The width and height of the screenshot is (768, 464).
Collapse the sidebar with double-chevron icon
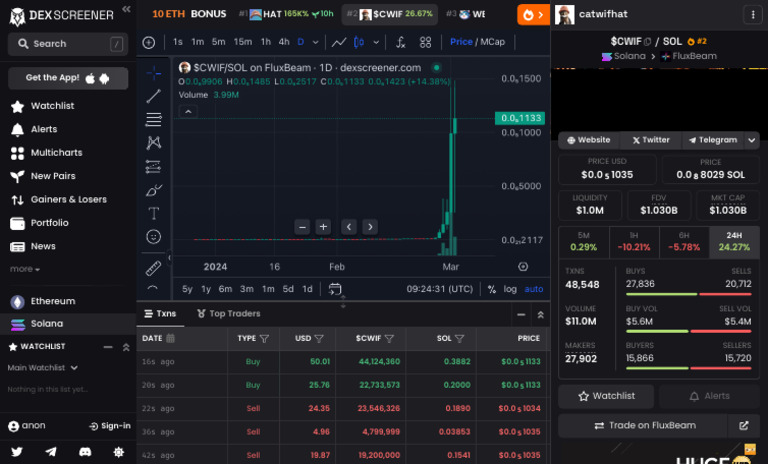[x=126, y=9]
